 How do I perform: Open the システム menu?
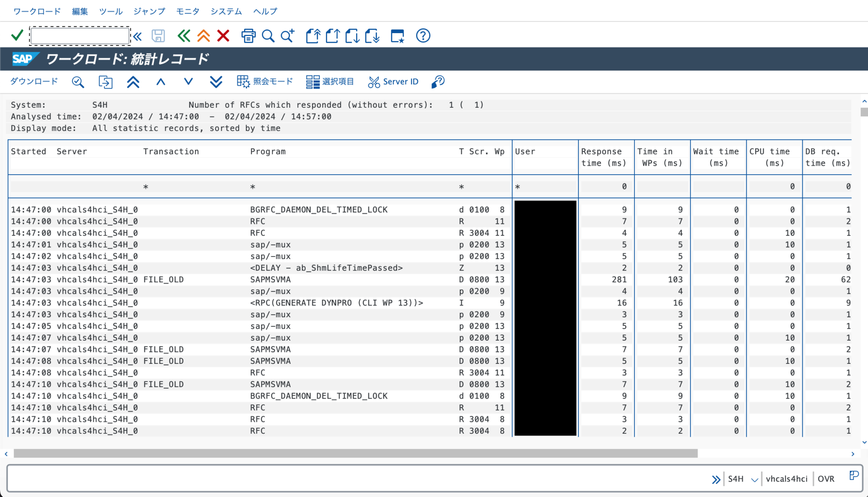click(x=226, y=11)
